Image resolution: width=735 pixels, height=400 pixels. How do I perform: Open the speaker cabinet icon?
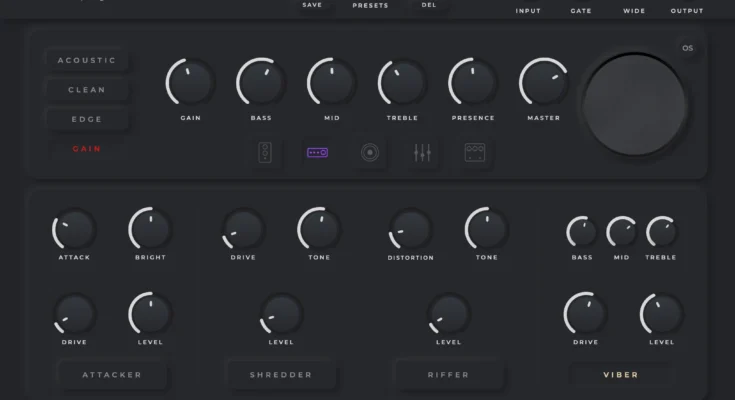[x=370, y=153]
